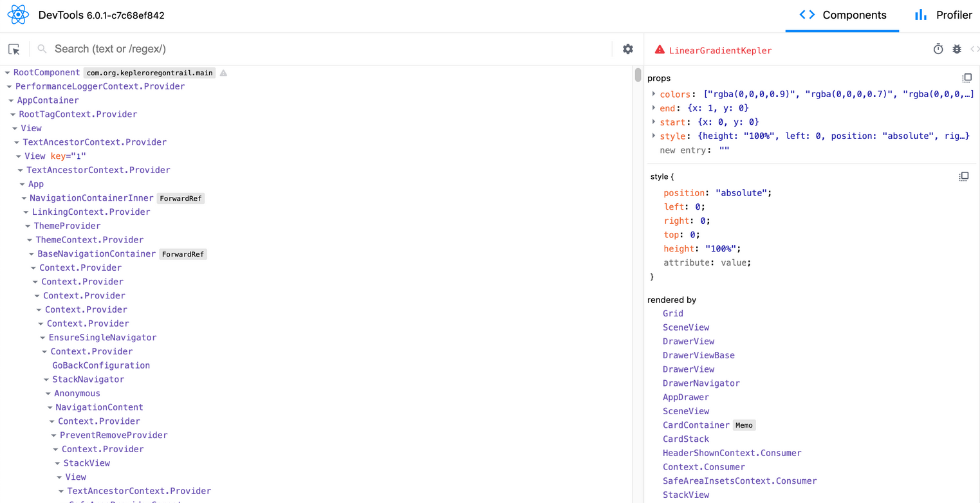Image resolution: width=980 pixels, height=503 pixels.
Task: Copy props to clipboard icon
Action: tap(966, 78)
